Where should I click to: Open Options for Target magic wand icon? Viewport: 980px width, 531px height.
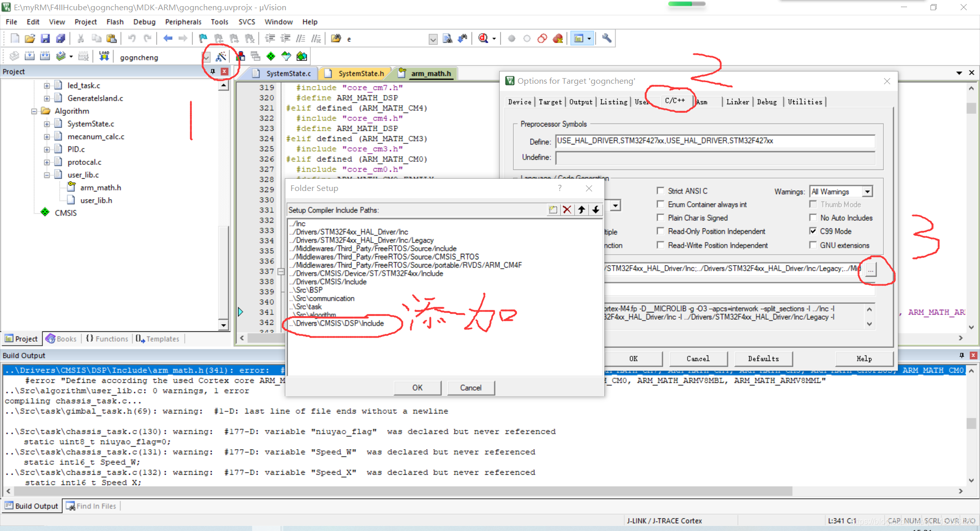tap(221, 56)
